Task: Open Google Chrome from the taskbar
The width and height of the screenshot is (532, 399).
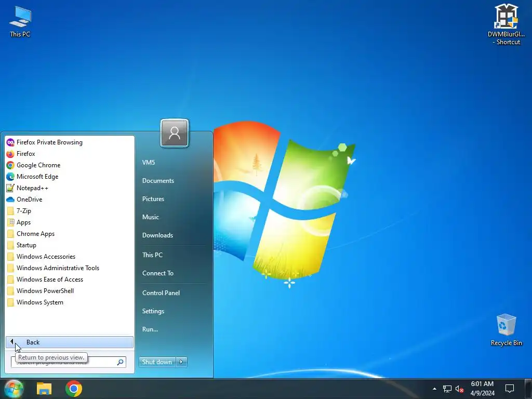Action: (x=74, y=389)
